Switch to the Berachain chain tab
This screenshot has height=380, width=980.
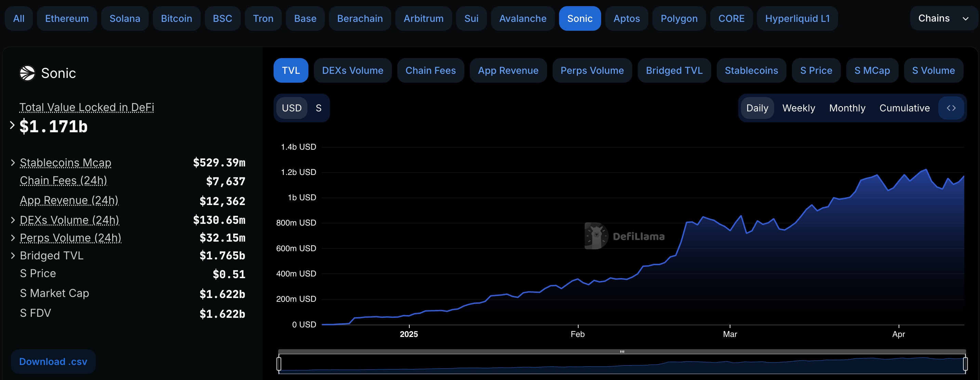359,18
